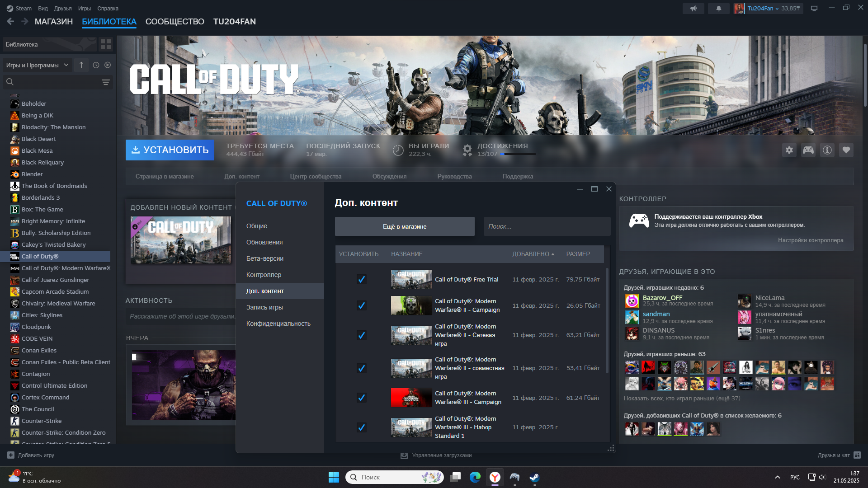Open advanced filter icon in library search
This screenshot has height=488, width=868.
point(105,82)
